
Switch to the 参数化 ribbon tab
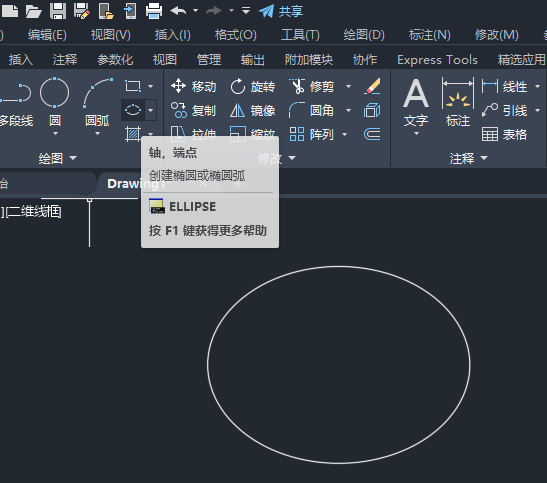tap(115, 60)
